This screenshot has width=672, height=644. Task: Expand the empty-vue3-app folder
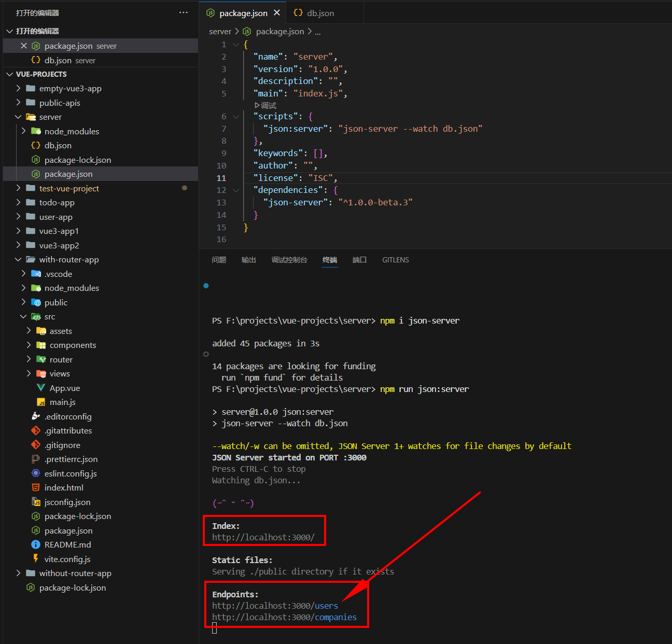tap(19, 88)
